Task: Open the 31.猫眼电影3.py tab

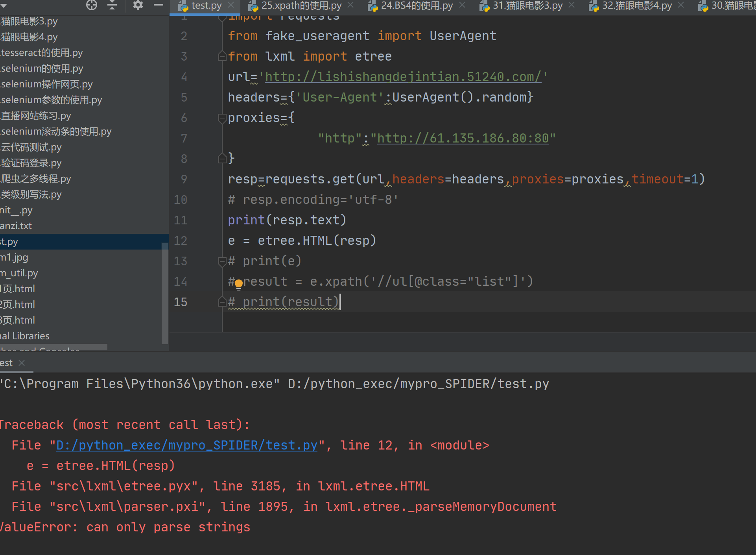Action: point(527,6)
